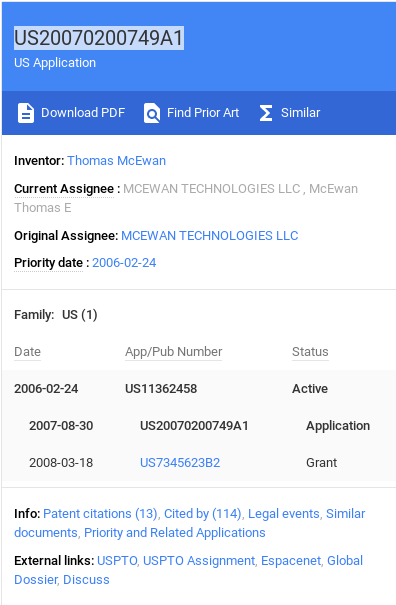Click the priority date 2006-02-24 link

click(x=124, y=263)
